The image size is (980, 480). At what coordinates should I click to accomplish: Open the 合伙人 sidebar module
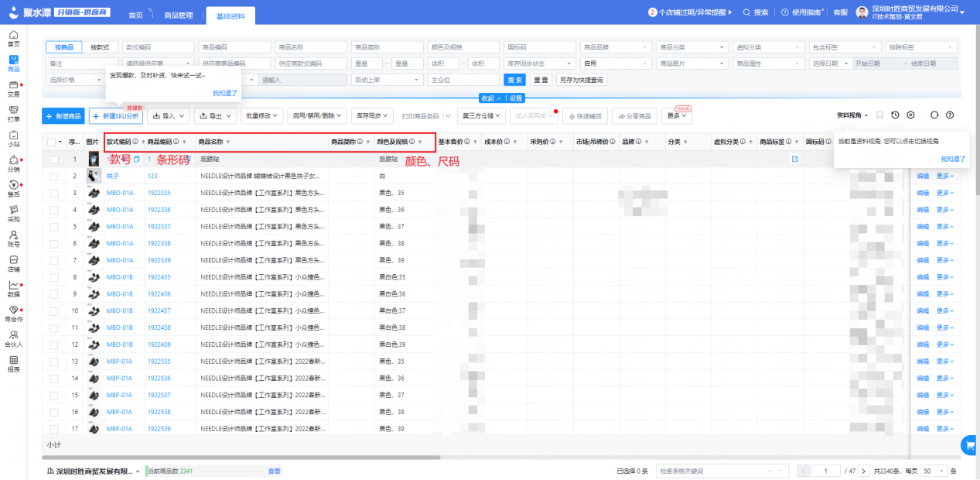pos(13,338)
